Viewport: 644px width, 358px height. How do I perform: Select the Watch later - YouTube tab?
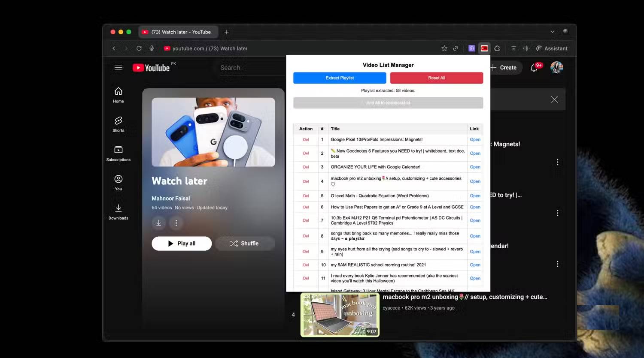(x=178, y=32)
